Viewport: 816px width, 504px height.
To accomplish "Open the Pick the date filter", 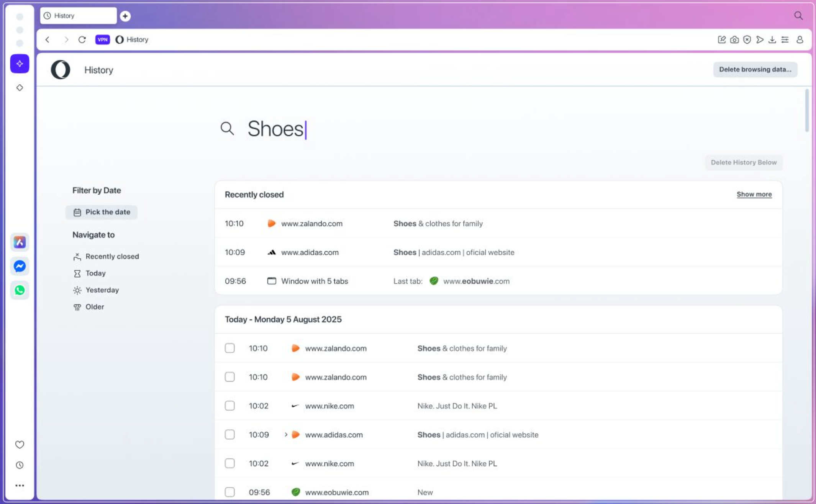I will click(102, 212).
